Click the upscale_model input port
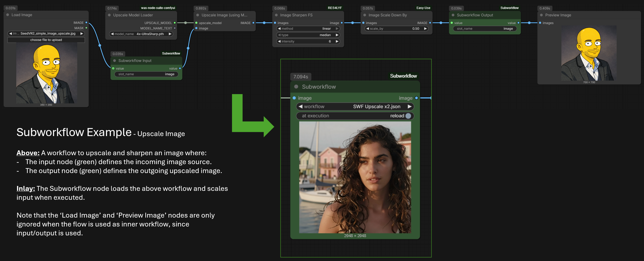Screen dimensions: 644x261 pos(196,23)
